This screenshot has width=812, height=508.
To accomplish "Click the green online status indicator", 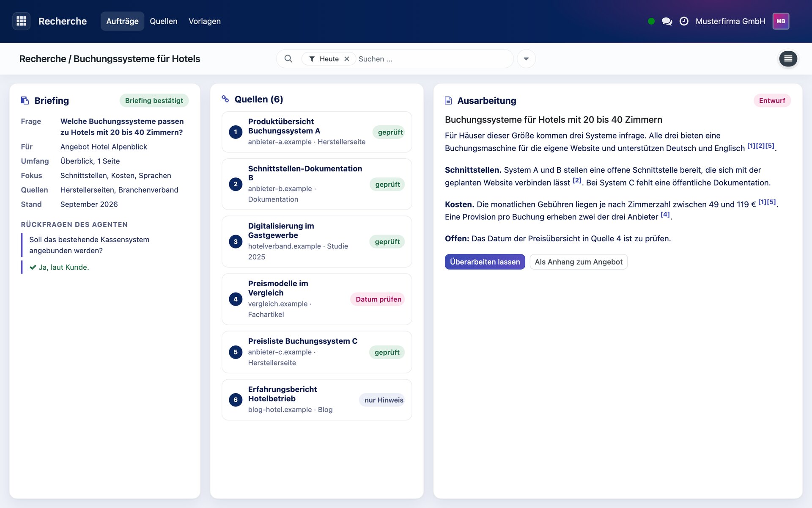I will [651, 21].
